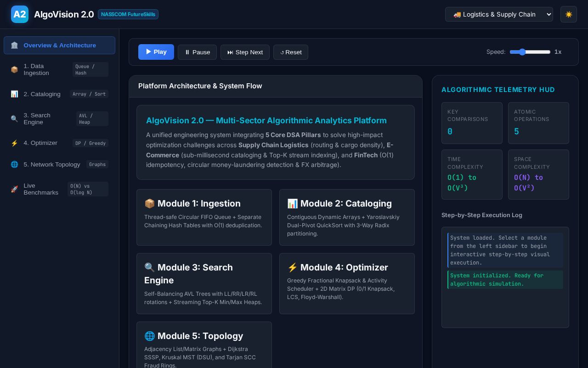
Task: Click the Search Engine magnifier icon
Action: point(14,119)
